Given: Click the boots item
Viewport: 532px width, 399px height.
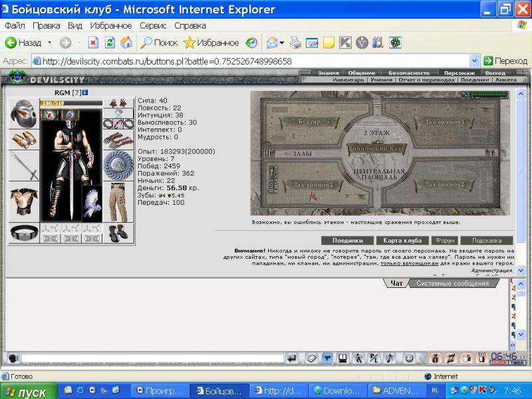Looking at the screenshot, I should [x=118, y=233].
